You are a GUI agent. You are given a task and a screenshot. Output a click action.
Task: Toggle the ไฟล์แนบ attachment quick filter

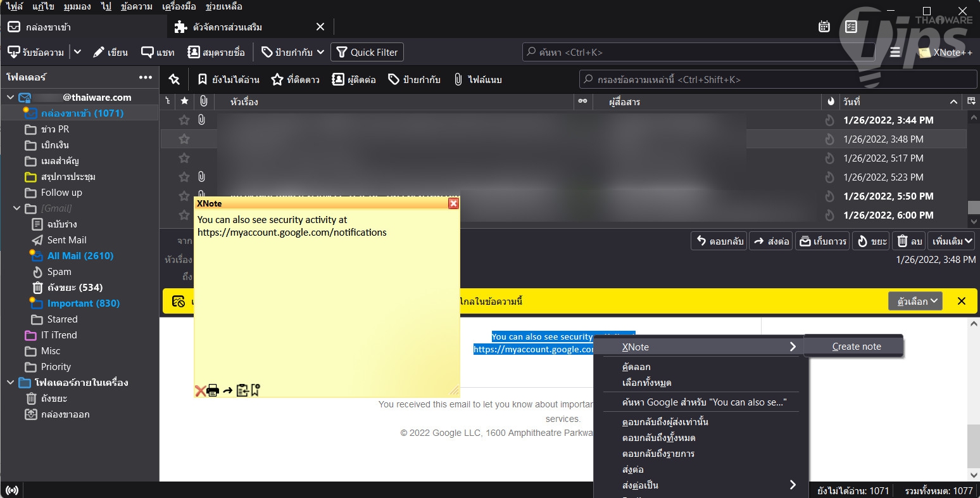(478, 79)
